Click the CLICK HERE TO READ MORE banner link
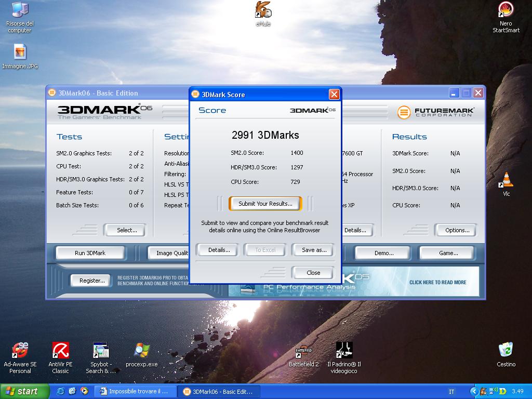This screenshot has width=532, height=399. 437,282
